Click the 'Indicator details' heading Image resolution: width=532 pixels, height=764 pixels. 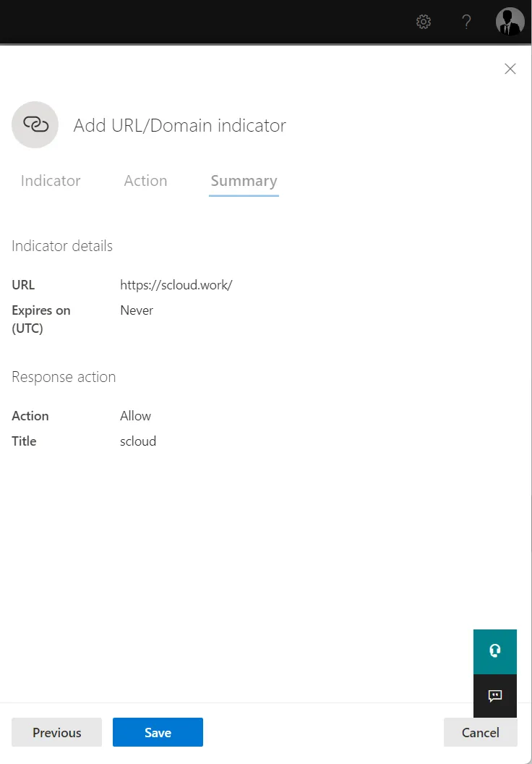point(62,246)
